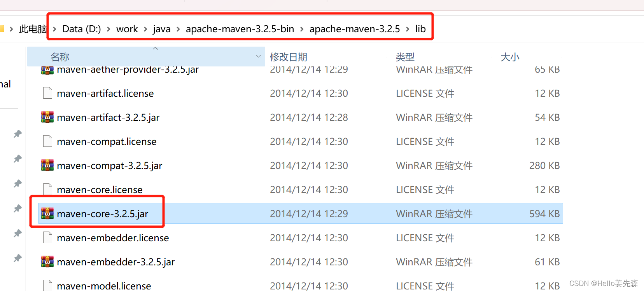Expand the chevron after 此电脑 in the path
The width and height of the screenshot is (644, 291).
54,29
